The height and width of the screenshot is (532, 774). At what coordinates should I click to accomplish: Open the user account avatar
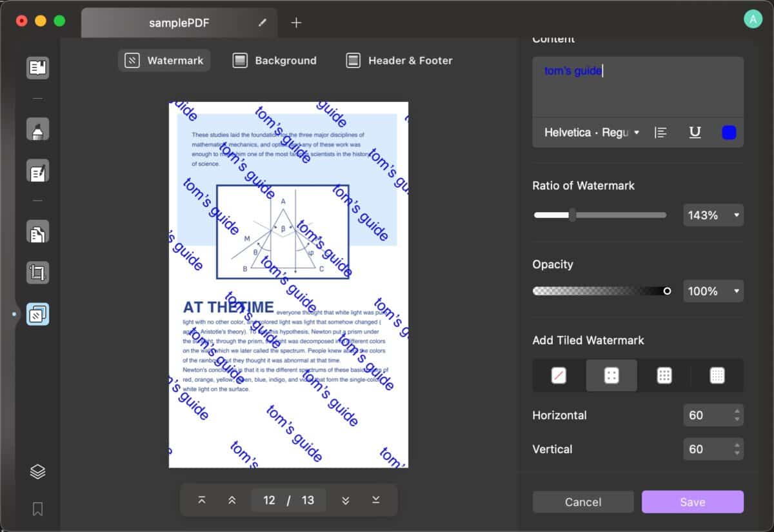click(752, 19)
